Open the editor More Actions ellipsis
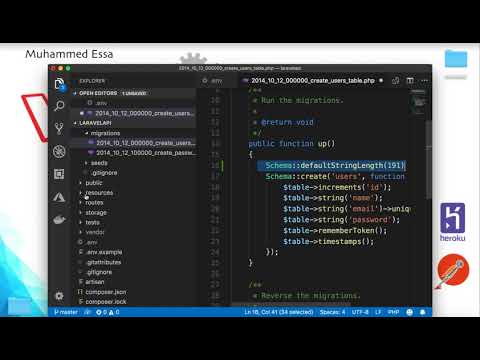This screenshot has width=480, height=360. [x=424, y=80]
